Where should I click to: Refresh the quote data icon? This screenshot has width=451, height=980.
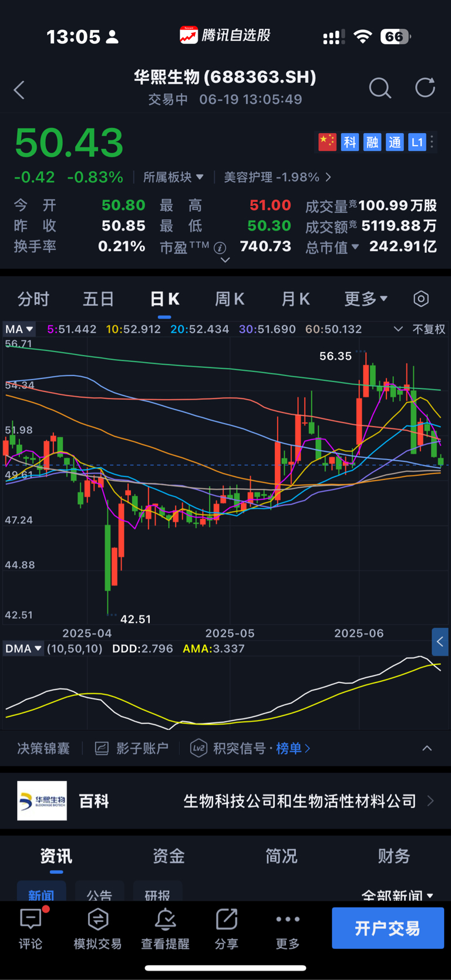pyautogui.click(x=425, y=87)
